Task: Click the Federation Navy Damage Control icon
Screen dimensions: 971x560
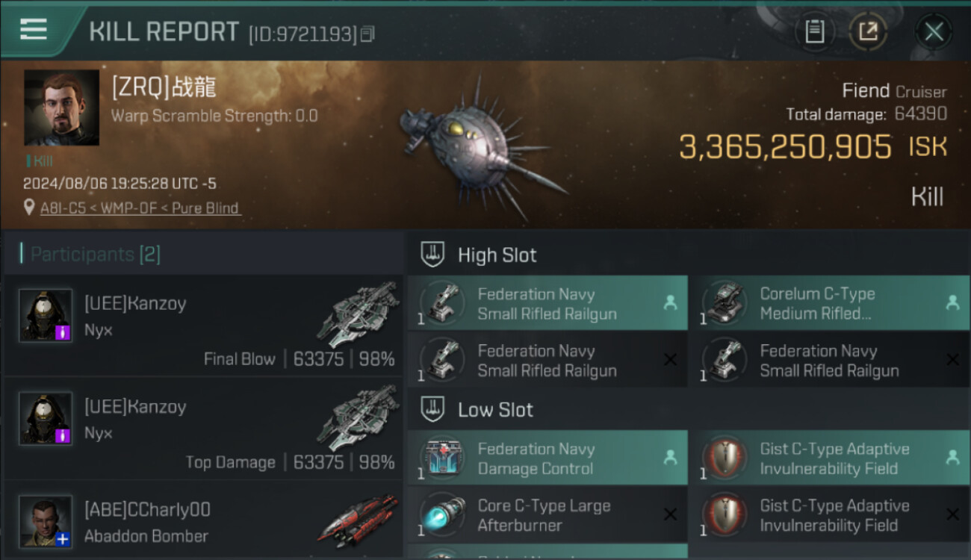Action: point(443,458)
